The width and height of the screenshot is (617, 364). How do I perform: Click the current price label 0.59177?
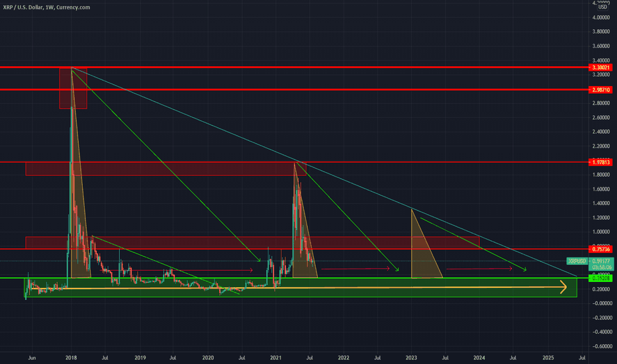(x=601, y=261)
